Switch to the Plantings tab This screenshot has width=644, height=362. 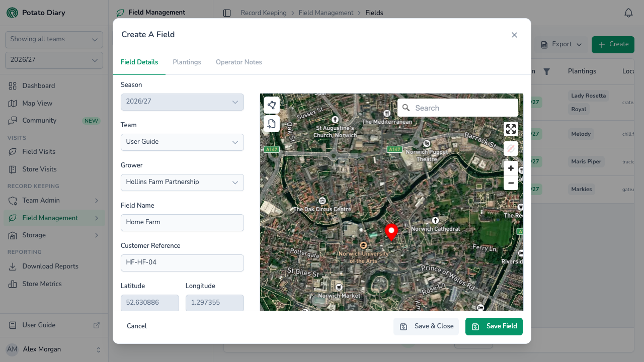click(x=187, y=62)
